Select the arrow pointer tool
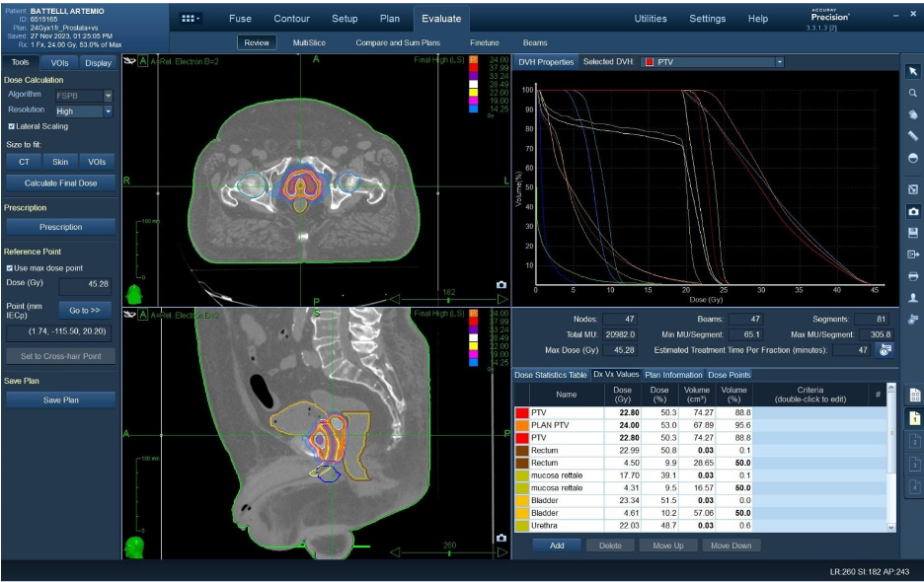Image resolution: width=924 pixels, height=582 pixels. [913, 71]
